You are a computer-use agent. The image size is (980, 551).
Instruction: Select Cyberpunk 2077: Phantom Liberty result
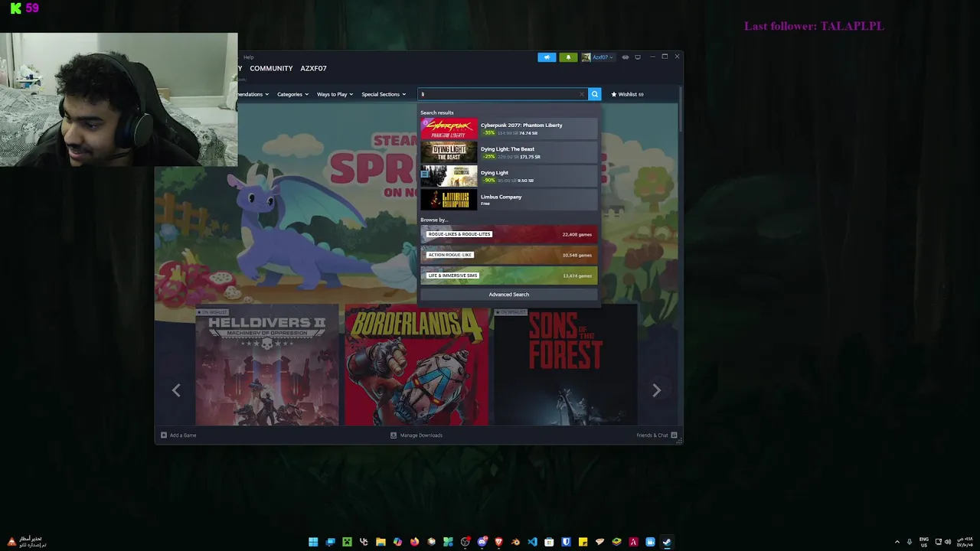click(x=508, y=129)
